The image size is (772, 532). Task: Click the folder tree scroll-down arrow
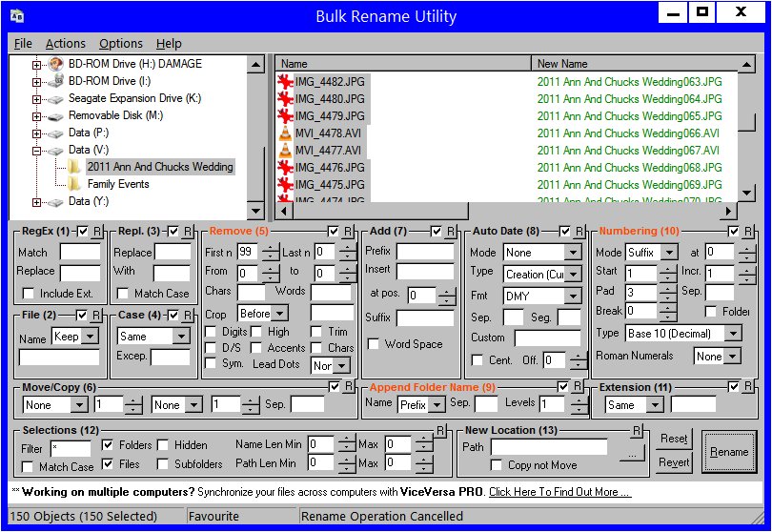click(x=255, y=211)
